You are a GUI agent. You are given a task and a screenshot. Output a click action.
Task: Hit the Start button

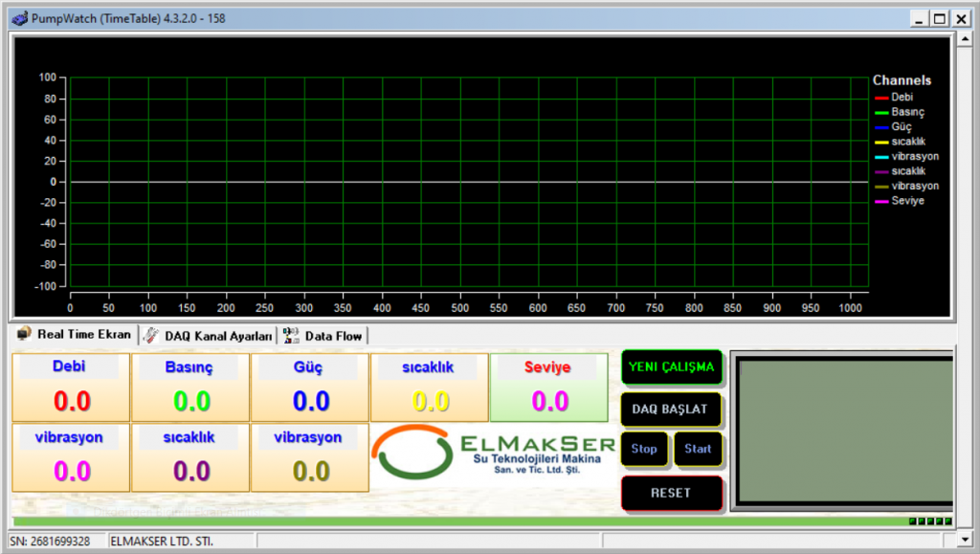[x=698, y=449]
